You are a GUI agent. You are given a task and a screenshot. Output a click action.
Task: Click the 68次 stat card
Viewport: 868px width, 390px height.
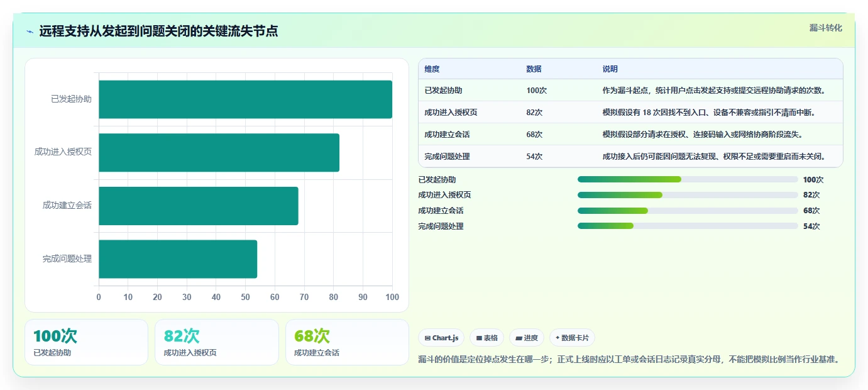(x=347, y=342)
